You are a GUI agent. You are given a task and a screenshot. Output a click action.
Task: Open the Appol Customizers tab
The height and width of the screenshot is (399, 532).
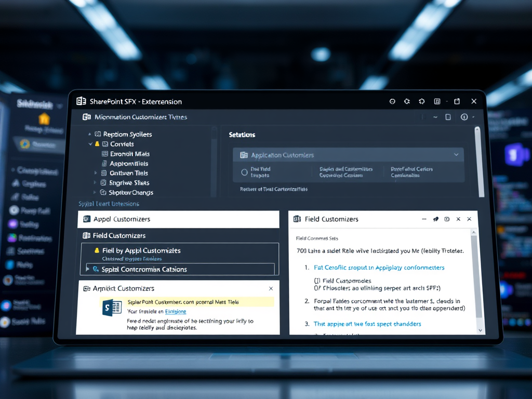point(122,219)
